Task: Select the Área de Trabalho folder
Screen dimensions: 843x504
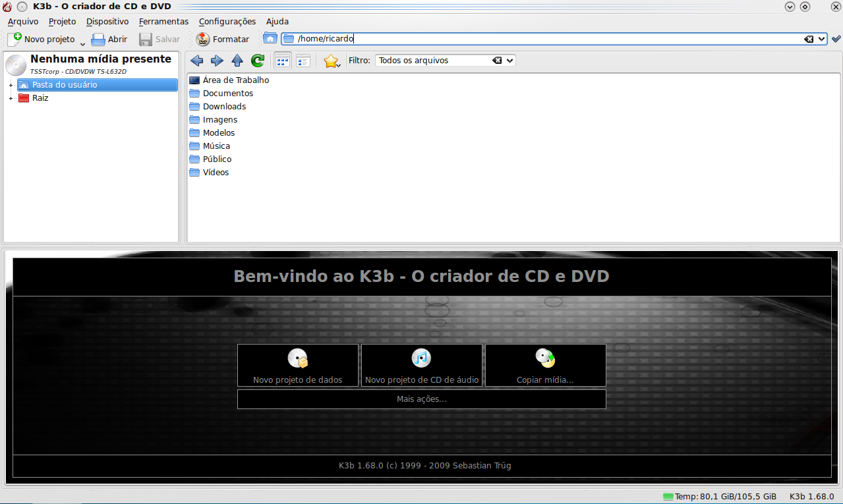Action: click(x=229, y=80)
